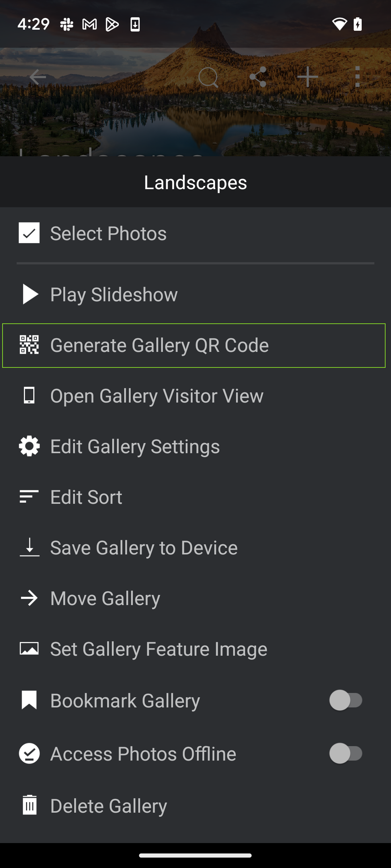
Task: Choose Move Gallery option
Action: click(195, 598)
